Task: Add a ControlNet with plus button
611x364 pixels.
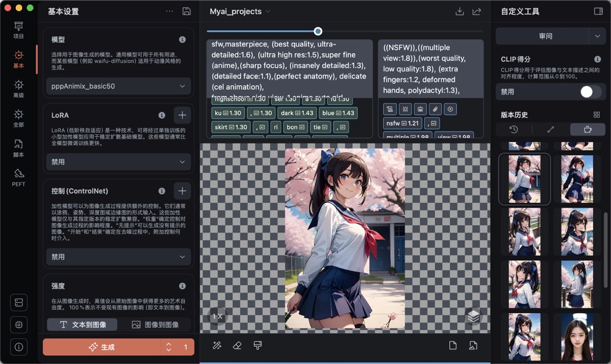Action: pos(182,191)
